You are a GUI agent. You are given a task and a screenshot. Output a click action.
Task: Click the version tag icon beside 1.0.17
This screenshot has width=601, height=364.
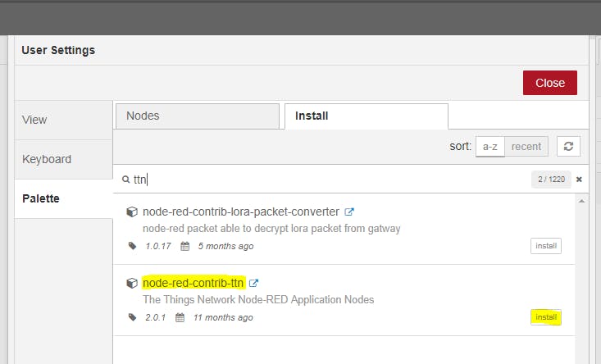[x=132, y=246]
